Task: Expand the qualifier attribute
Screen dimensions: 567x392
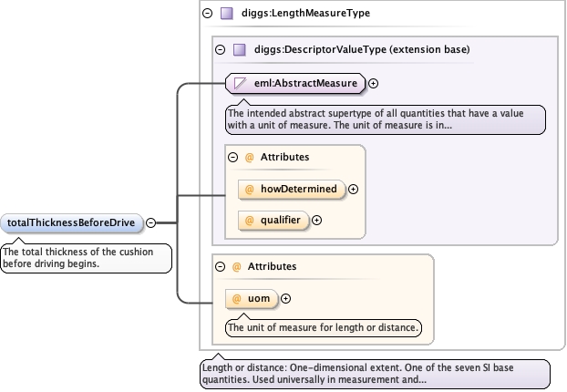Action: [x=317, y=220]
